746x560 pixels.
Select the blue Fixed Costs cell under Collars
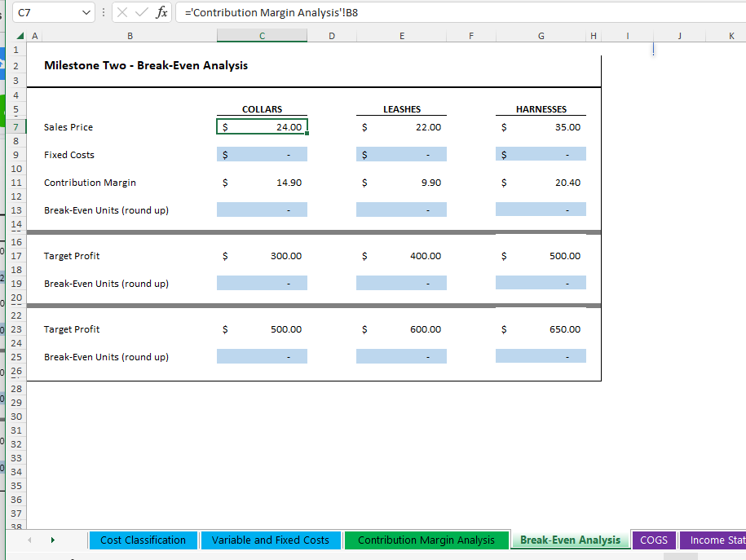(261, 153)
